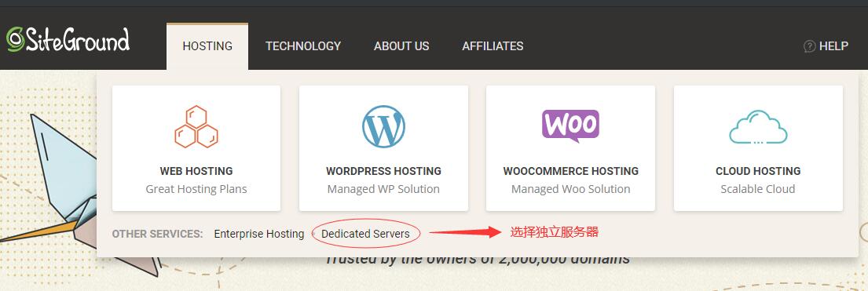Click the WOOCOMMERCE HOSTING title text
Image resolution: width=868 pixels, height=291 pixels.
(x=571, y=171)
